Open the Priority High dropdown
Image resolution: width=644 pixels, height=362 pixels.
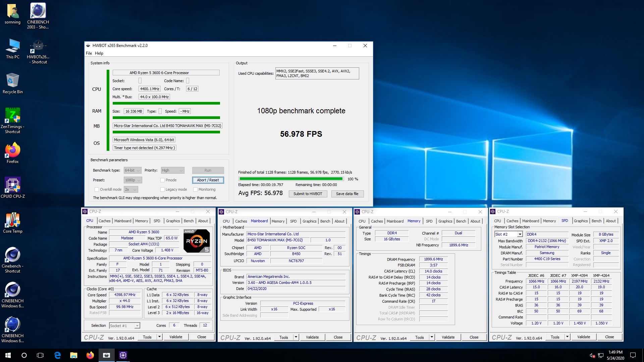tap(173, 170)
